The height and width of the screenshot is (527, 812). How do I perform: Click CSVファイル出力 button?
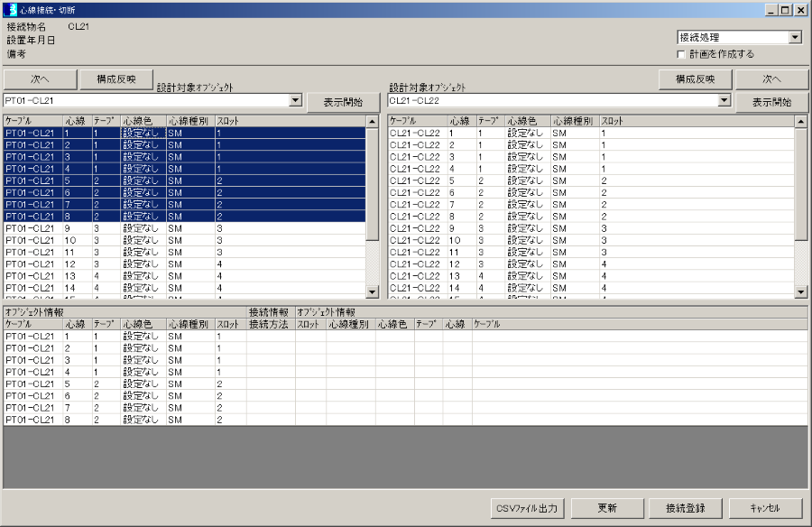(x=527, y=508)
